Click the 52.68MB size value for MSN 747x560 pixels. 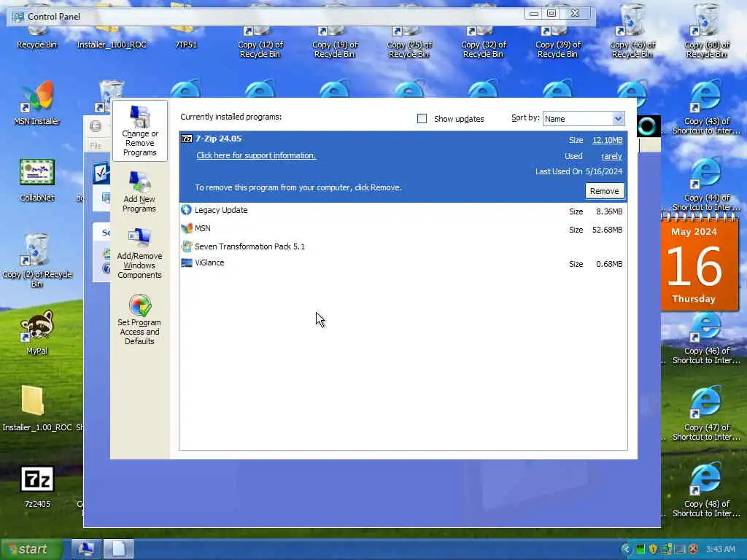pos(608,230)
